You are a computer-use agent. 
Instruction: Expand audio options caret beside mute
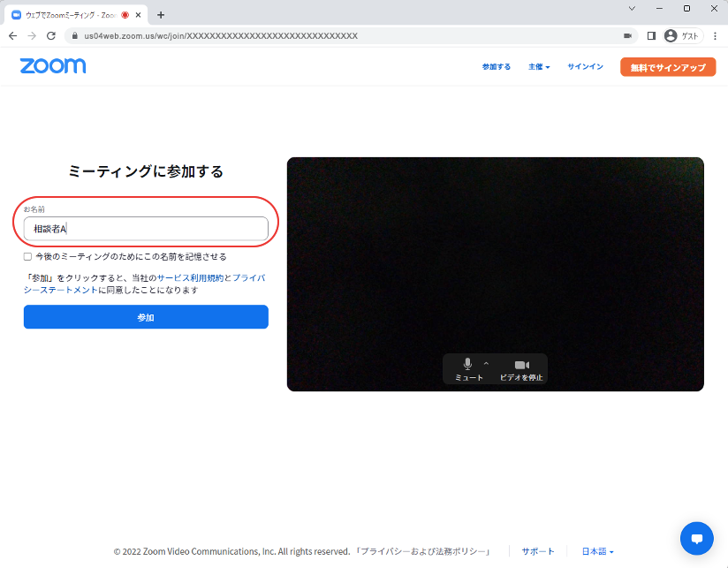click(486, 364)
